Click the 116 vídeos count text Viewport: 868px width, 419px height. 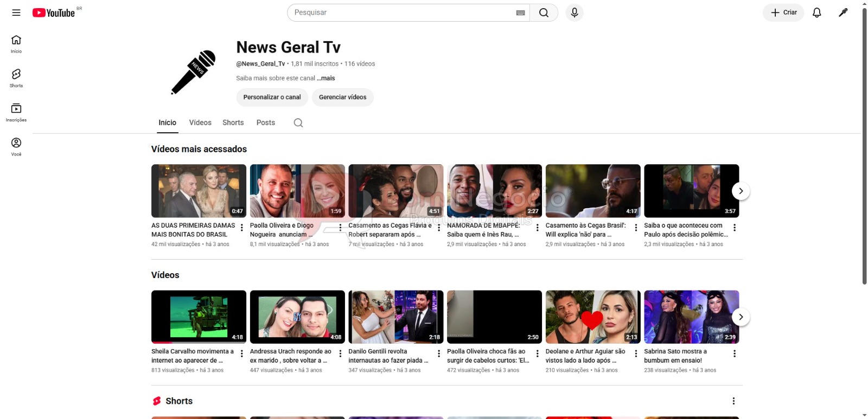click(360, 64)
